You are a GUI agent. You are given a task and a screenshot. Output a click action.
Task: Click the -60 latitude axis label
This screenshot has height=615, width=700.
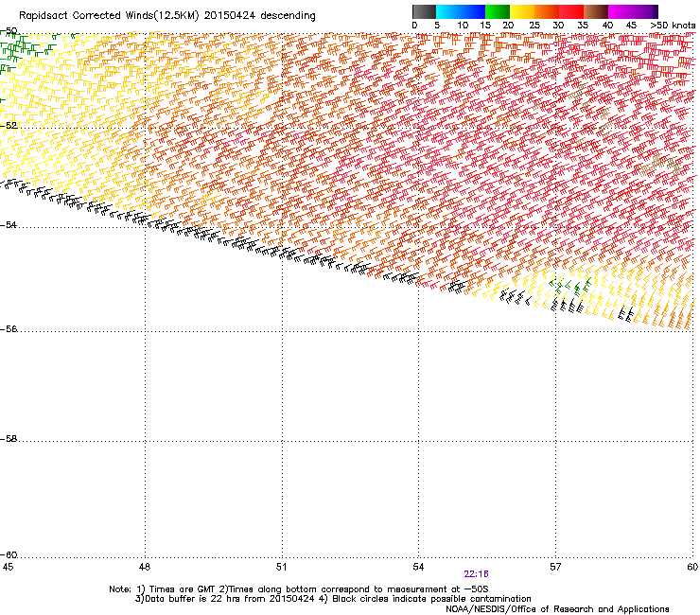click(9, 555)
